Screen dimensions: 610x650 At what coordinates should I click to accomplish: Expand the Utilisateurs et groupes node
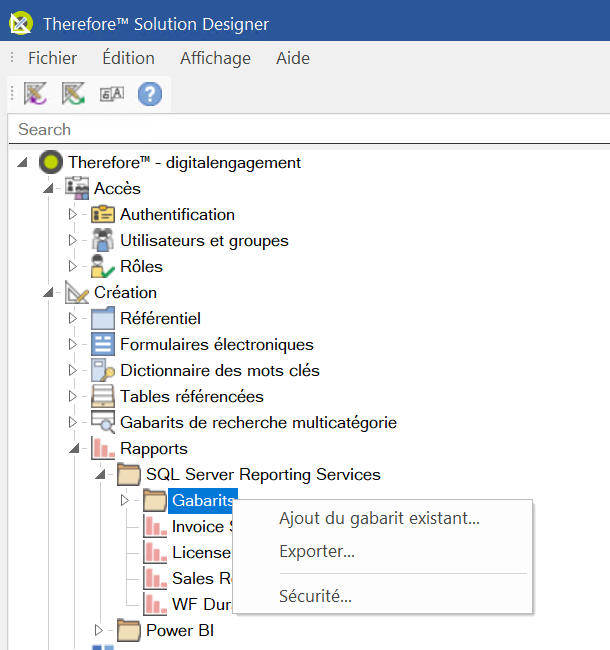click(73, 240)
